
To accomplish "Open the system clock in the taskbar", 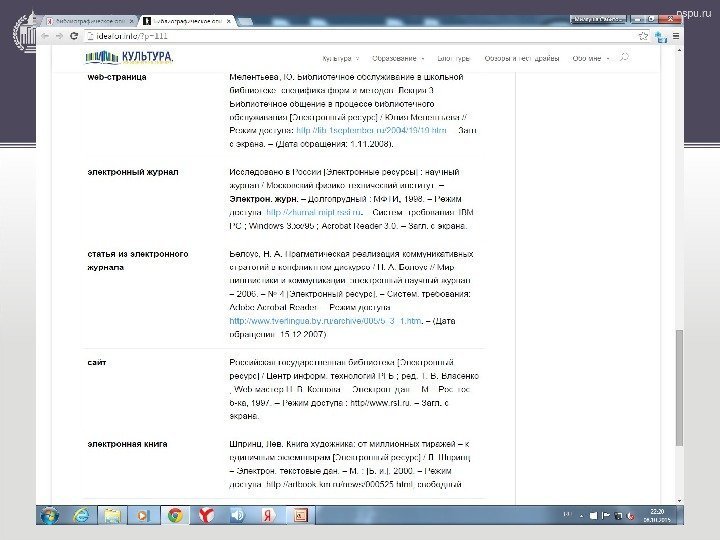I will coord(657,516).
